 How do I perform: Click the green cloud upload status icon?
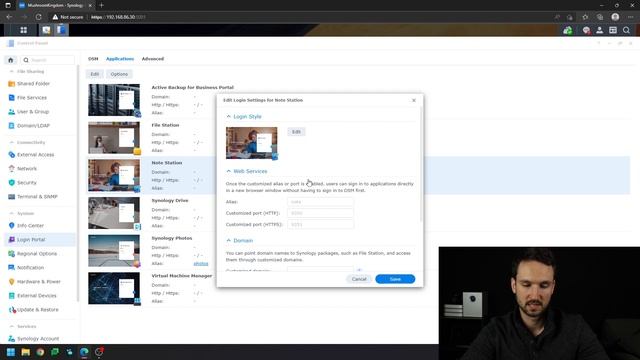click(568, 30)
